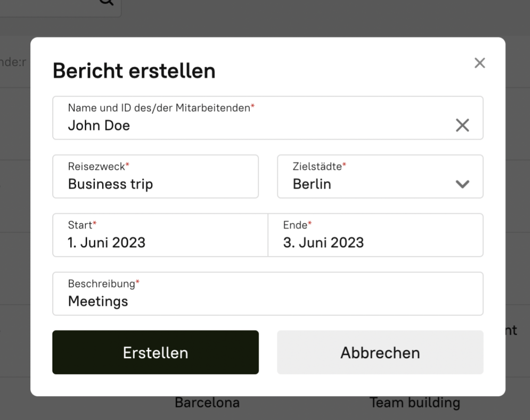Screen dimensions: 530x420
Task: Close the Bericht erstellen dialog
Action: click(x=479, y=63)
